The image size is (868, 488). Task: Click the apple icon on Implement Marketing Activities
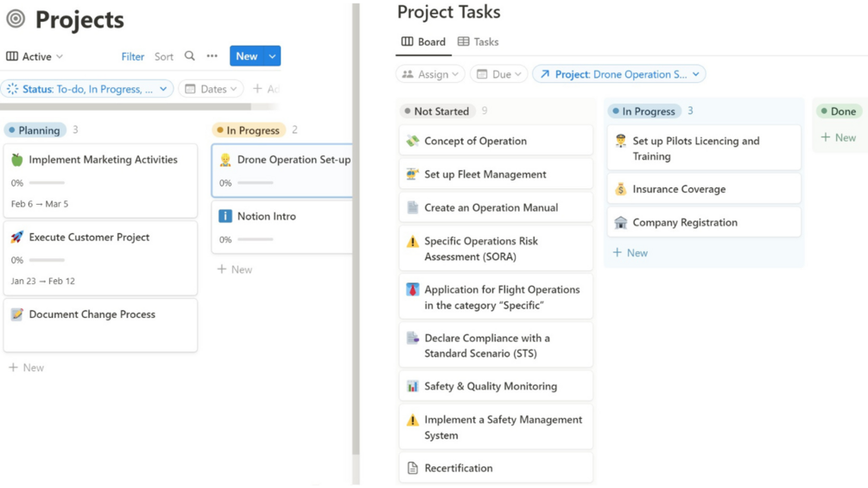17,160
